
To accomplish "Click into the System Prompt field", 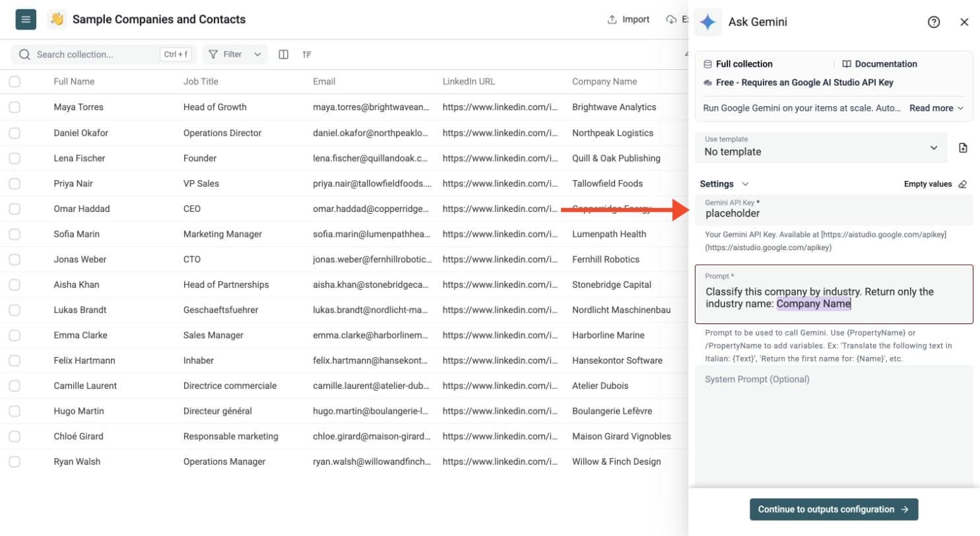I will (834, 426).
